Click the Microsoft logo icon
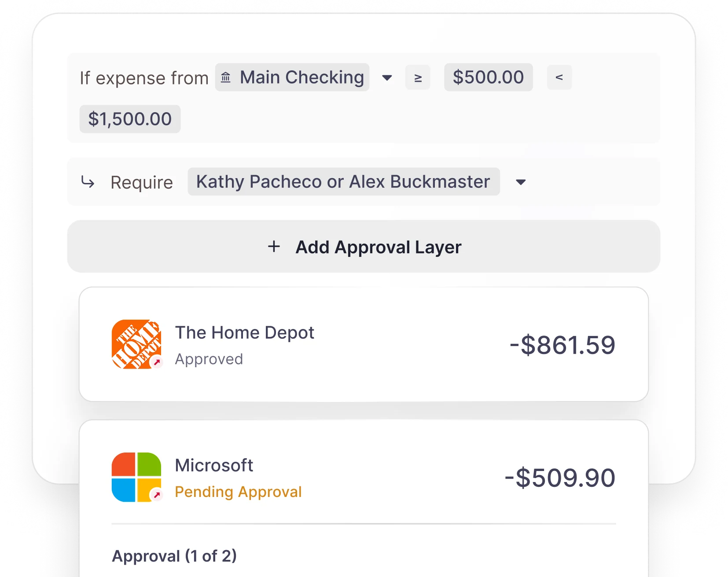The height and width of the screenshot is (577, 728). (x=136, y=477)
